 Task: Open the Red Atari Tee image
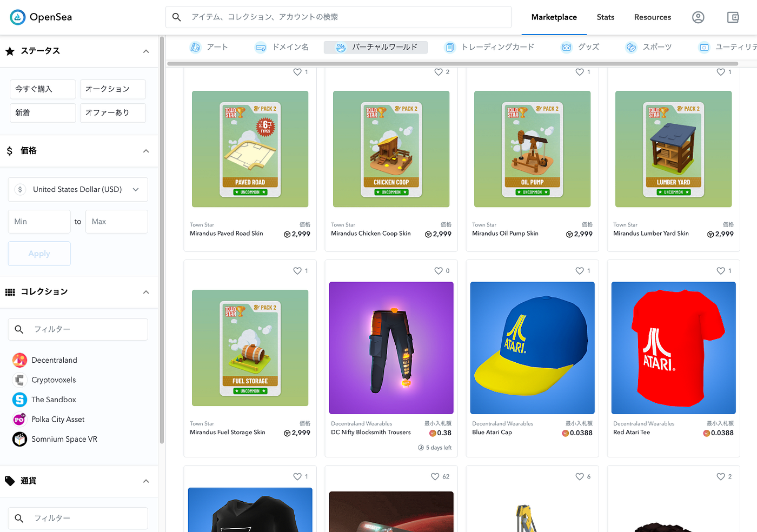click(x=673, y=348)
